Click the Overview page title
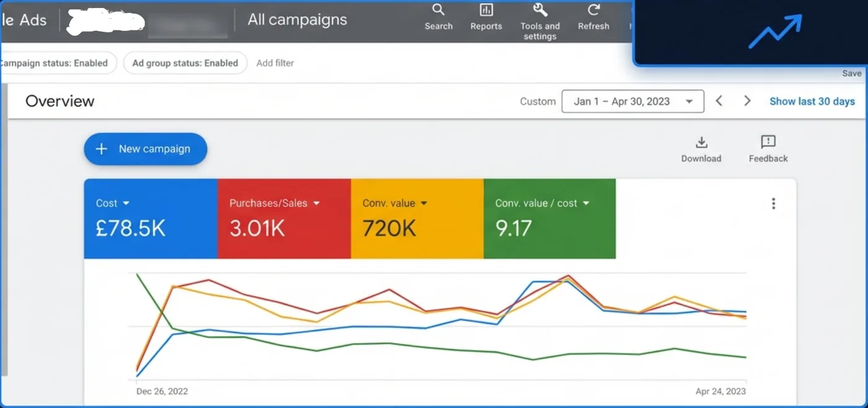Image resolution: width=868 pixels, height=408 pixels. [60, 101]
